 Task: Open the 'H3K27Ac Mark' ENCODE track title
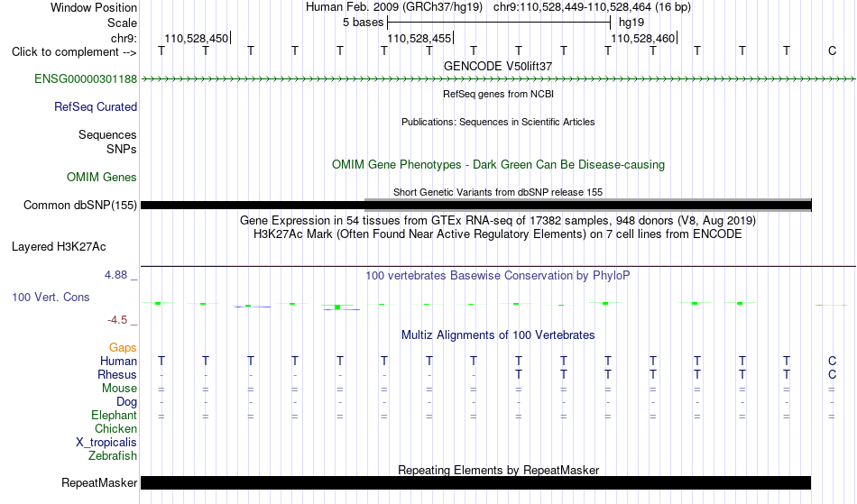498,234
